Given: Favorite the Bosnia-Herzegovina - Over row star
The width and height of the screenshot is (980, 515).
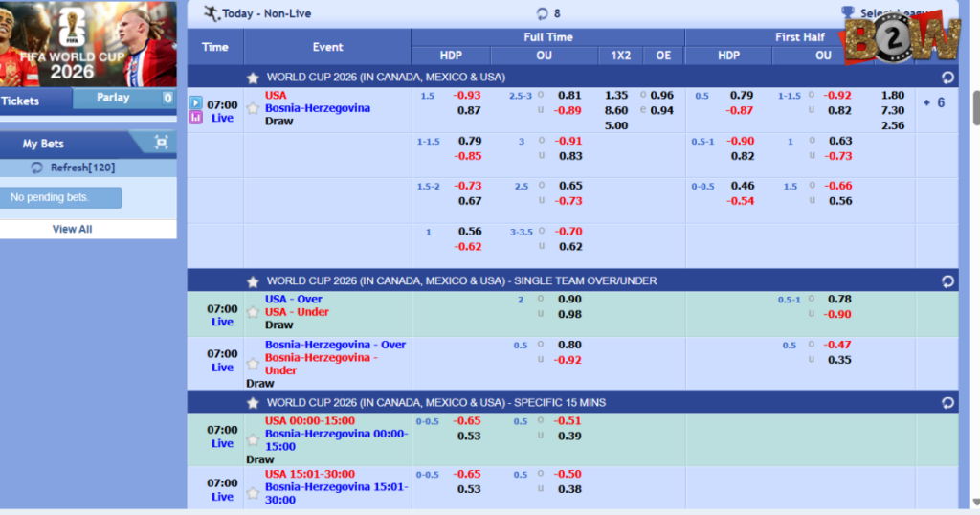Looking at the screenshot, I should click(253, 364).
